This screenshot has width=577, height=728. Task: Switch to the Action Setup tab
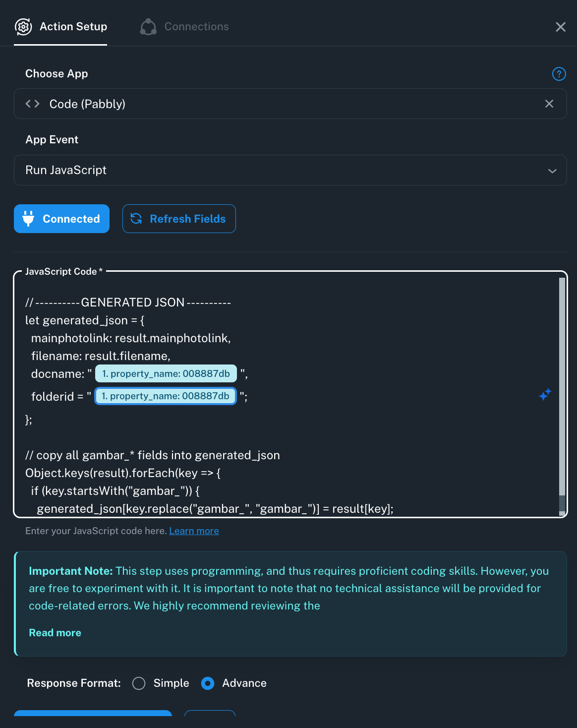(x=60, y=27)
